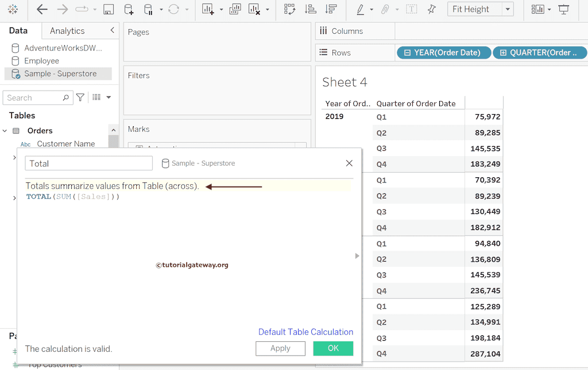
Task: Toggle the data pane filter funnel icon
Action: click(x=80, y=98)
